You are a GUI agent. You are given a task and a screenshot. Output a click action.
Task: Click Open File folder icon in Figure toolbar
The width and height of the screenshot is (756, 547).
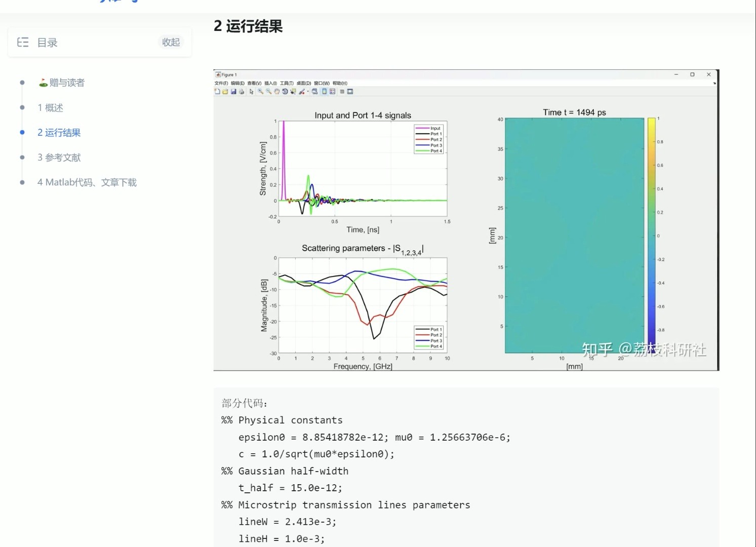[x=225, y=92]
